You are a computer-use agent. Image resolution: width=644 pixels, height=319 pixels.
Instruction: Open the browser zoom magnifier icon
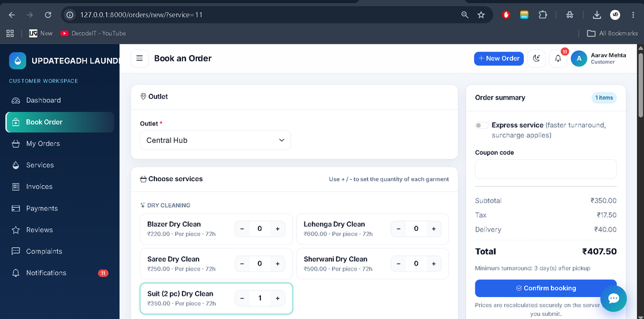pos(465,15)
